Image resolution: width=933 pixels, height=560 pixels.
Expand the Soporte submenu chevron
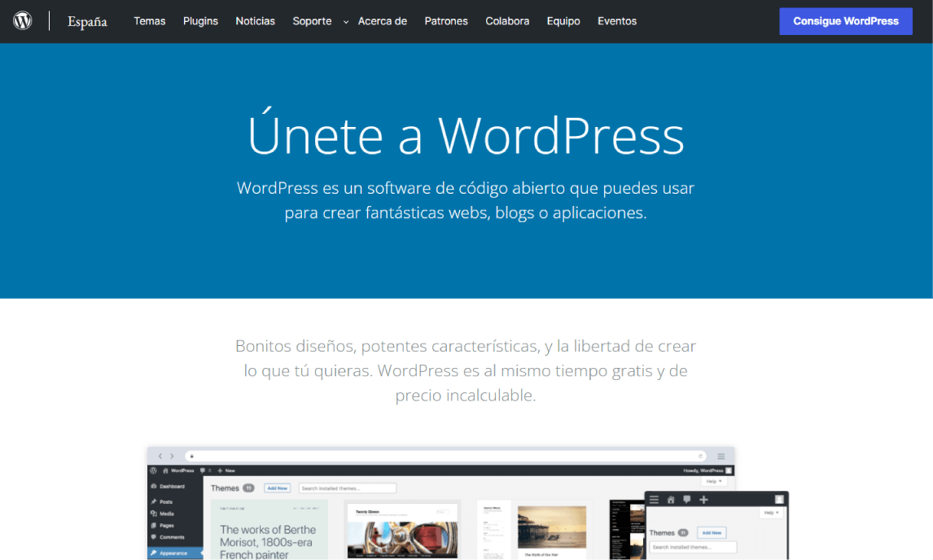[x=346, y=22]
